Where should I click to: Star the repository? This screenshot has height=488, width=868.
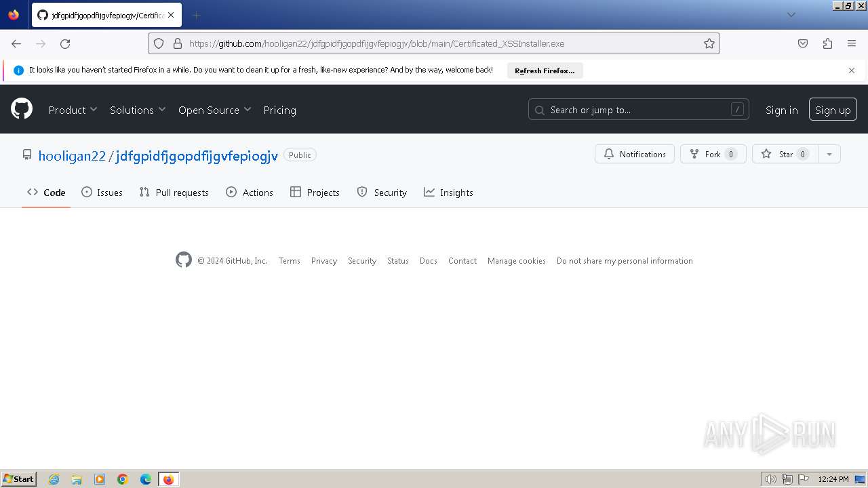(x=785, y=154)
